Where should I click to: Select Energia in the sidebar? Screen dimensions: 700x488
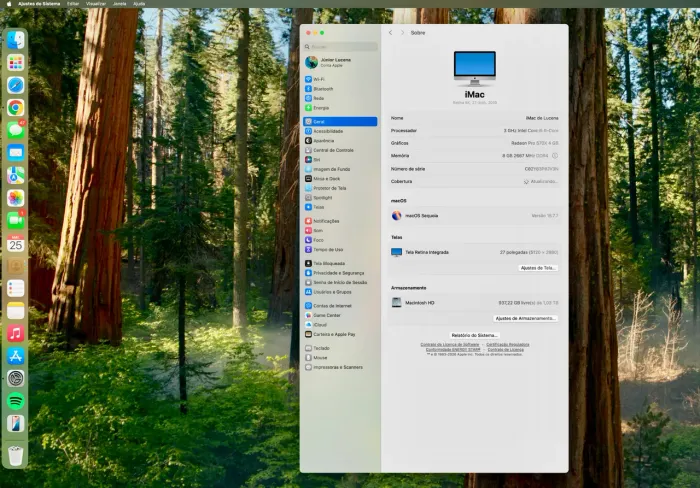pos(340,108)
